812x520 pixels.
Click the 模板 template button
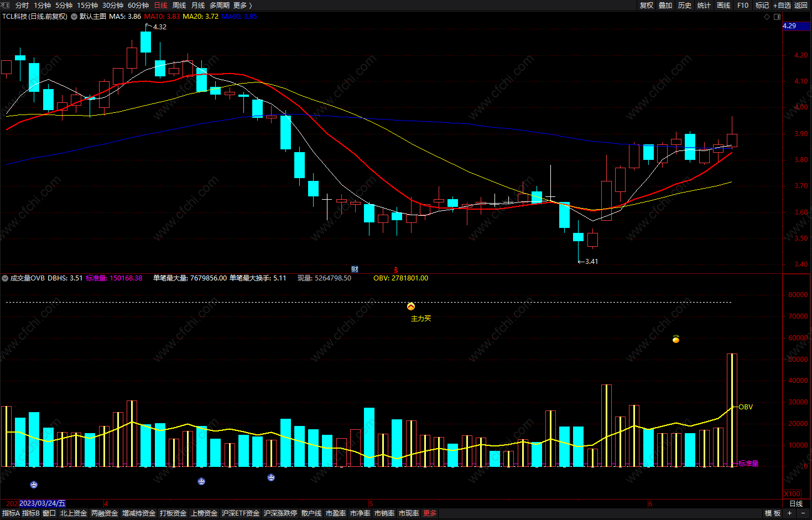773,513
